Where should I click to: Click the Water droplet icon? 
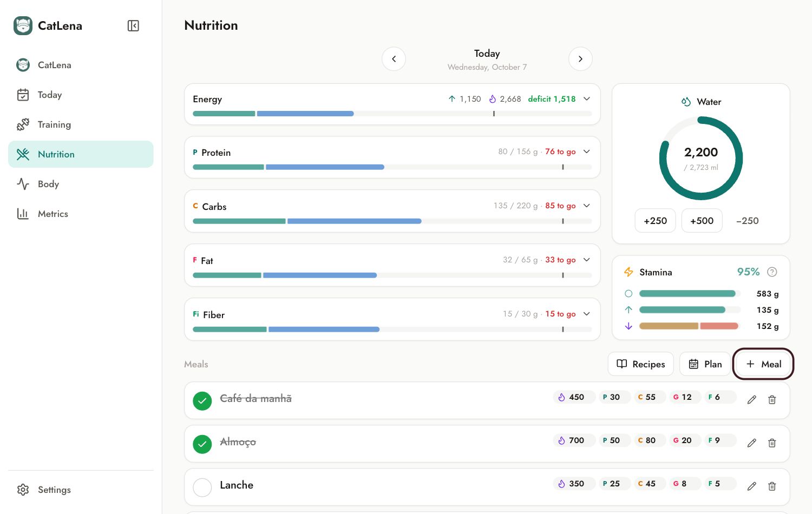click(686, 102)
